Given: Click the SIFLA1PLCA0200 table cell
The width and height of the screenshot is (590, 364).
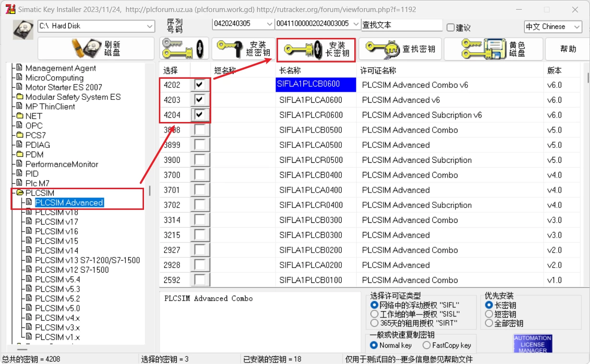Looking at the screenshot, I should pos(316,265).
